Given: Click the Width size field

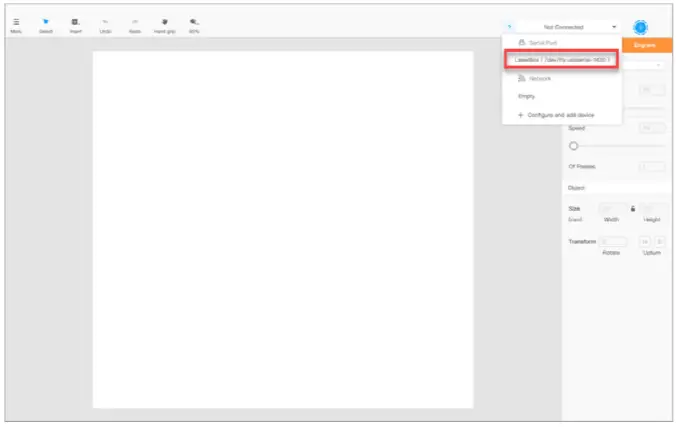Looking at the screenshot, I should (613, 209).
